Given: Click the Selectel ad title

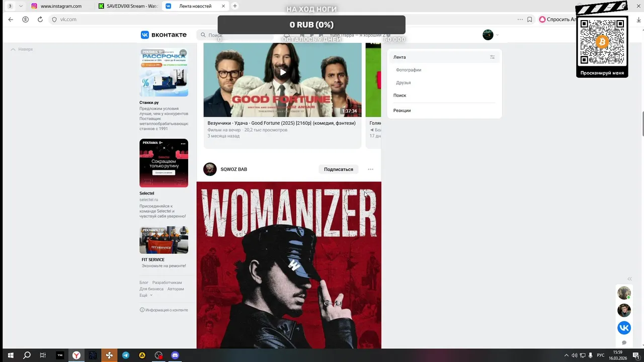Looking at the screenshot, I should pyautogui.click(x=147, y=194).
